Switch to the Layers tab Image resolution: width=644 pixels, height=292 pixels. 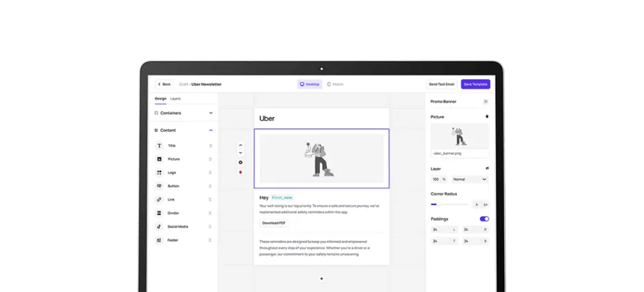[x=175, y=99]
